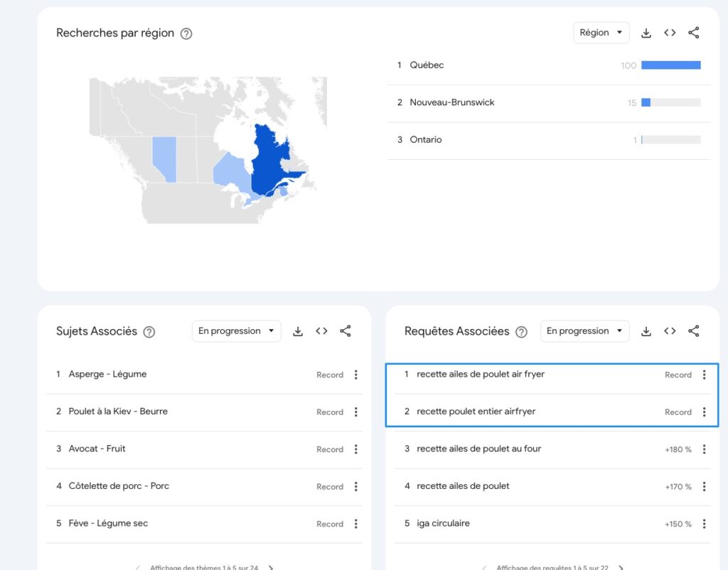This screenshot has height=570, width=728.
Task: Open Requêtes Associées En progression dropdown
Action: click(x=584, y=331)
